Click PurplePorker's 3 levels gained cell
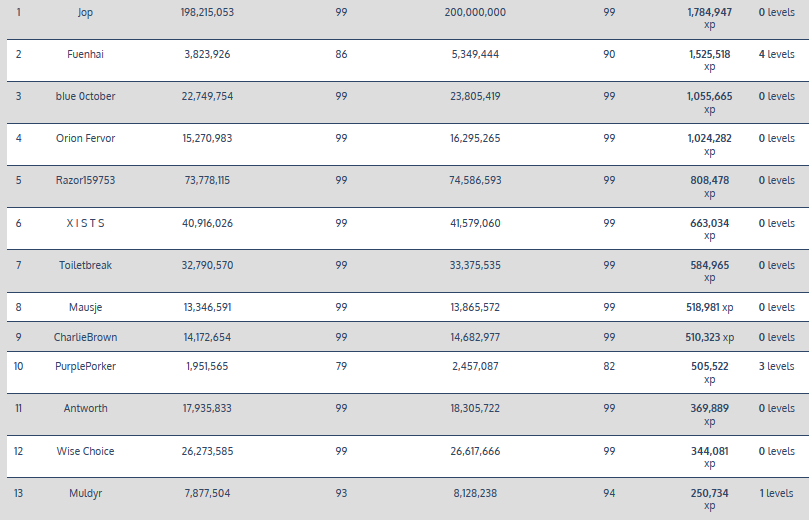Viewport: 809px width, 520px height. [776, 366]
